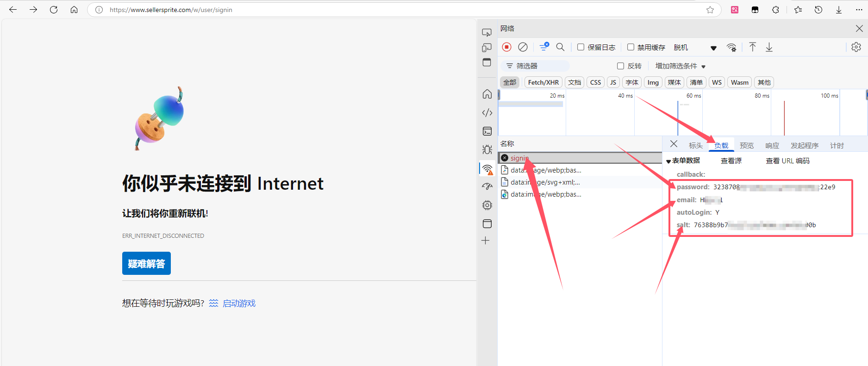
Task: Add page to favorites with star icon
Action: (710, 10)
